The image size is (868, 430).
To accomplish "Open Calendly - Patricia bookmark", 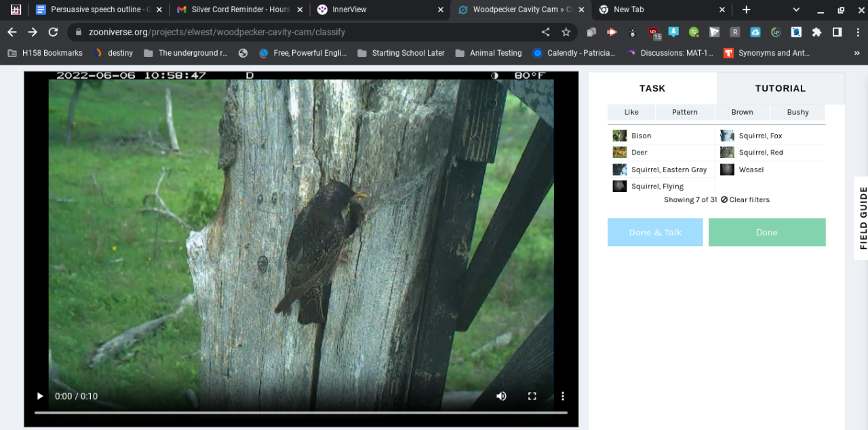I will pyautogui.click(x=574, y=53).
